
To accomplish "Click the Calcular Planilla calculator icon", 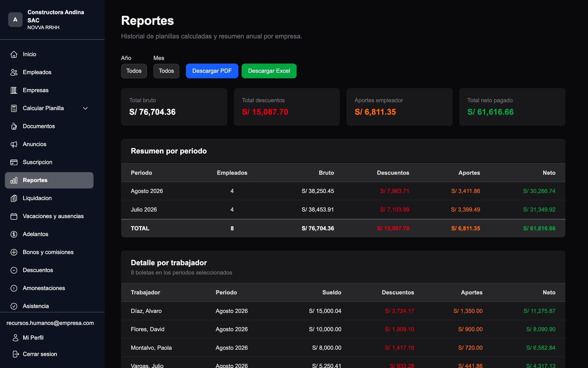I will click(14, 108).
